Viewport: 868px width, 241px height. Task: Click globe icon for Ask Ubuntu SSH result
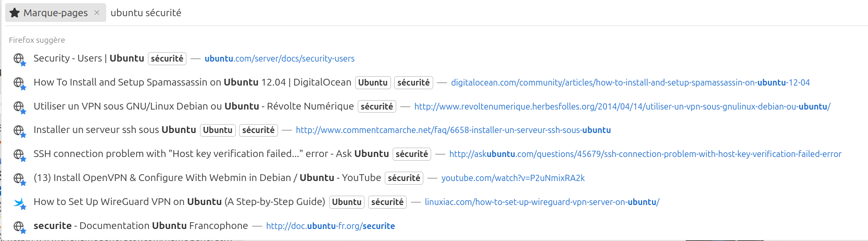point(19,154)
